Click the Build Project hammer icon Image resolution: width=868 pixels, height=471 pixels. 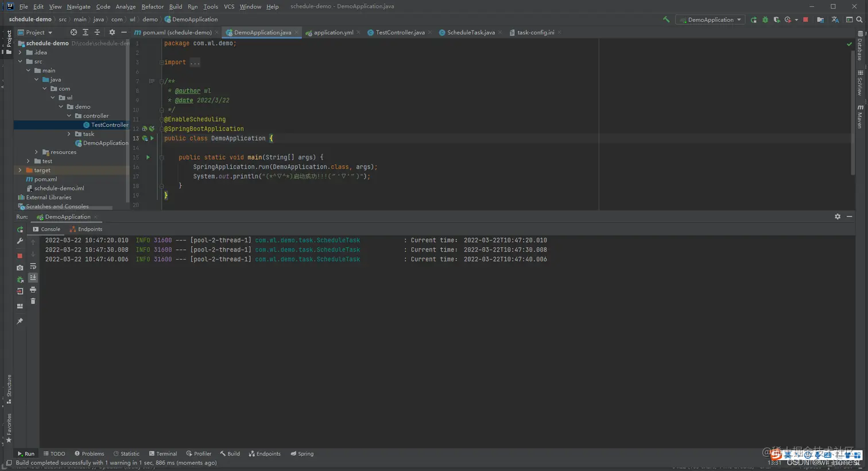(x=666, y=20)
